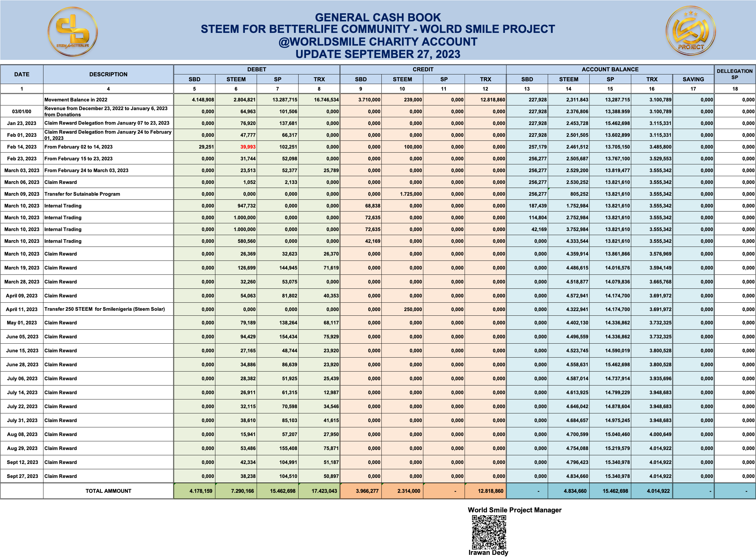Click the "March 19, 2023" date cell
This screenshot has height=557, width=756.
coord(22,268)
